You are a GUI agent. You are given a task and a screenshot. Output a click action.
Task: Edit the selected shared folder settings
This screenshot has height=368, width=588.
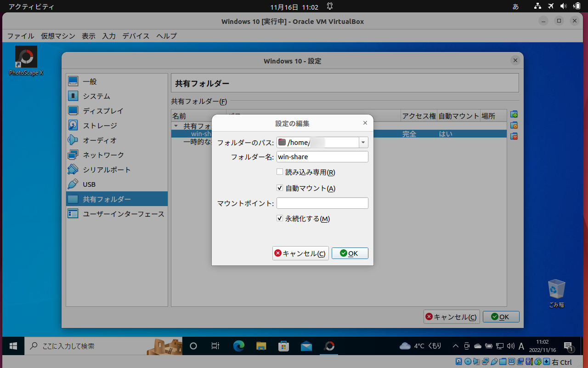point(514,124)
